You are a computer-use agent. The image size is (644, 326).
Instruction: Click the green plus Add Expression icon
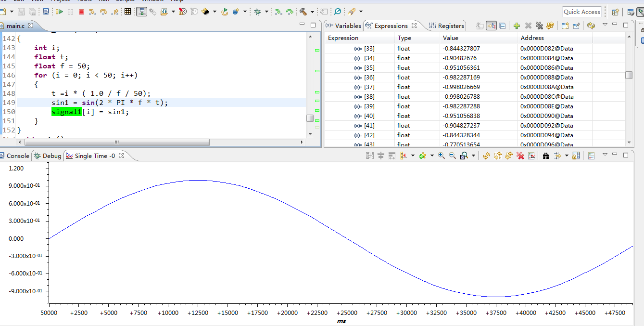tap(517, 26)
